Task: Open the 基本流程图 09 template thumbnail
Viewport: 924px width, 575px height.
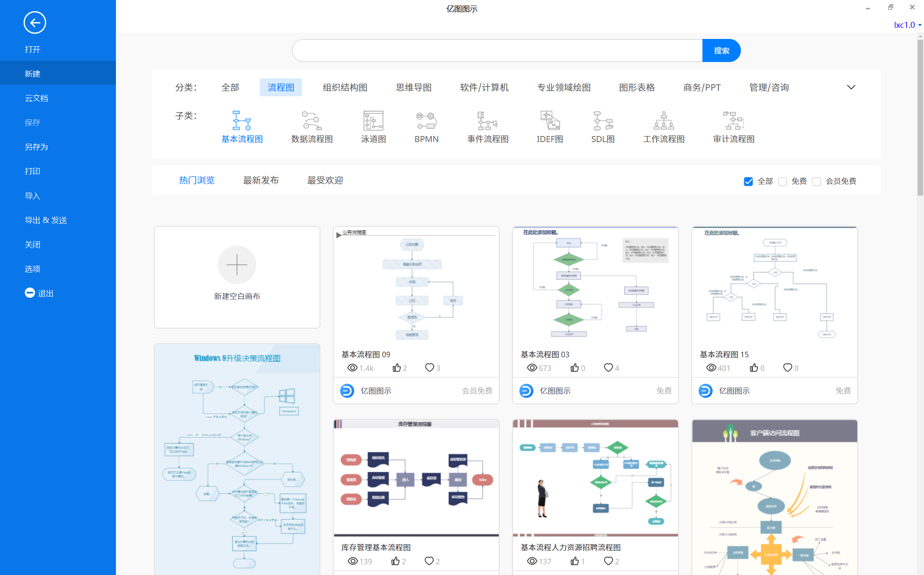Action: coord(416,286)
